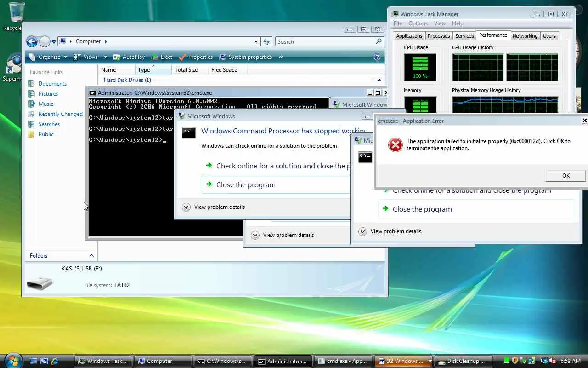
Task: Open Task Manager Help menu
Action: click(x=458, y=23)
